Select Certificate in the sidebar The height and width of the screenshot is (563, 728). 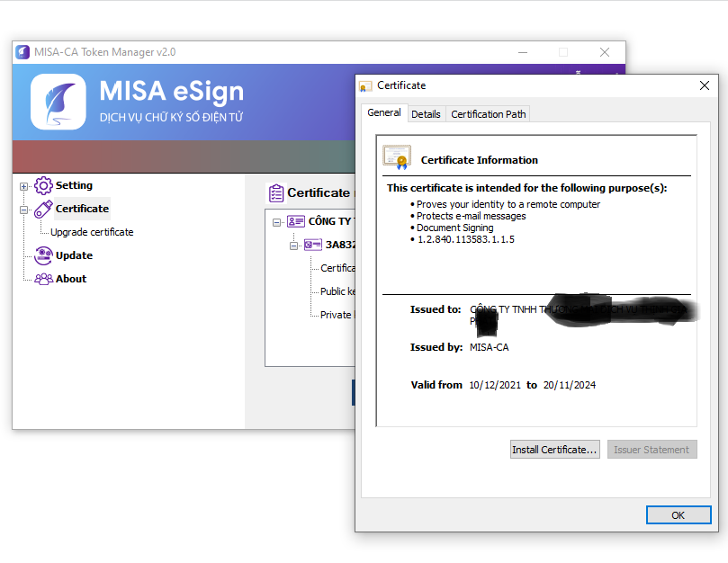point(82,209)
